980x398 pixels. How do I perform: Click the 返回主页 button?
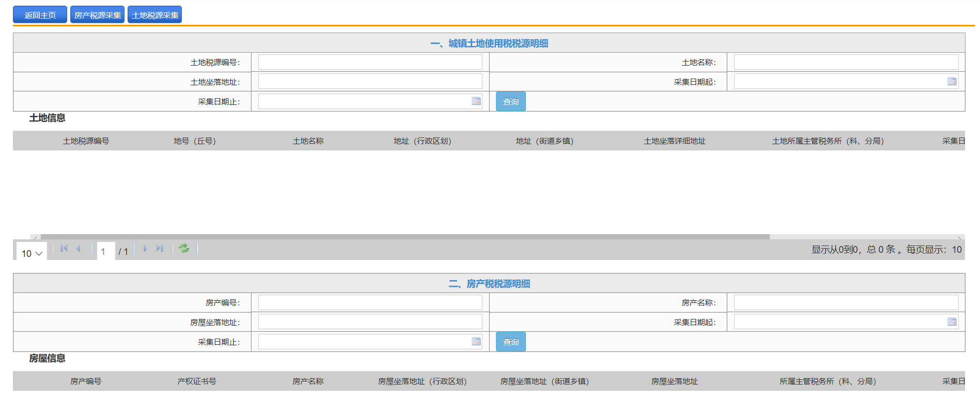coord(40,15)
